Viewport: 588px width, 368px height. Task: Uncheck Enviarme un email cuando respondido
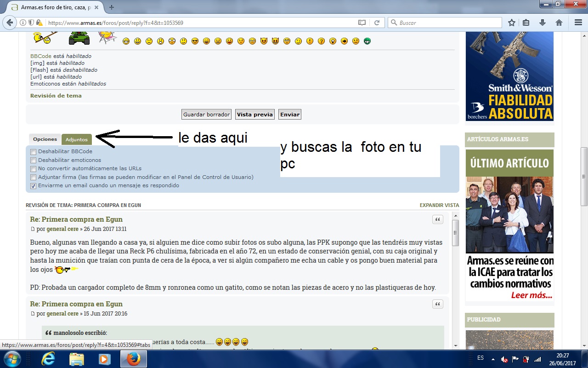(33, 186)
